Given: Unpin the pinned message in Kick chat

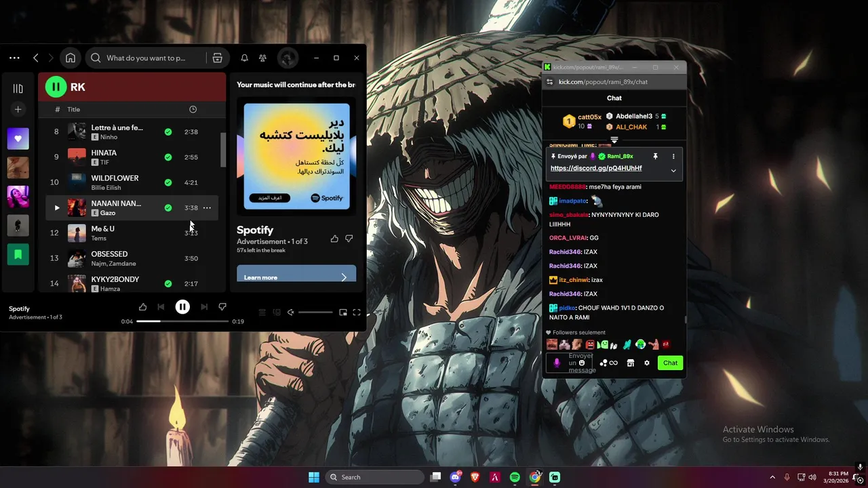Looking at the screenshot, I should click(x=656, y=157).
